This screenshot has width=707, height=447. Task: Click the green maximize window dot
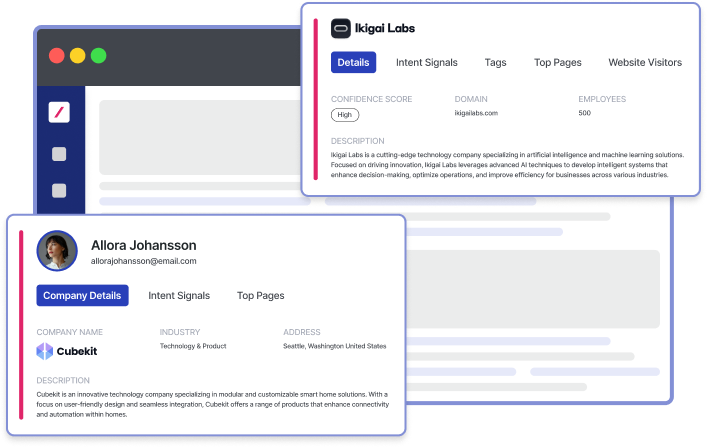(x=98, y=55)
